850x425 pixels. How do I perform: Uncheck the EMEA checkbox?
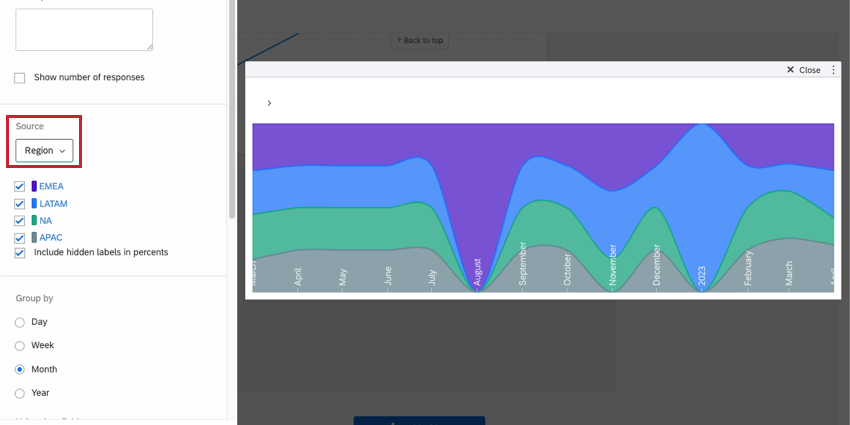(x=20, y=186)
